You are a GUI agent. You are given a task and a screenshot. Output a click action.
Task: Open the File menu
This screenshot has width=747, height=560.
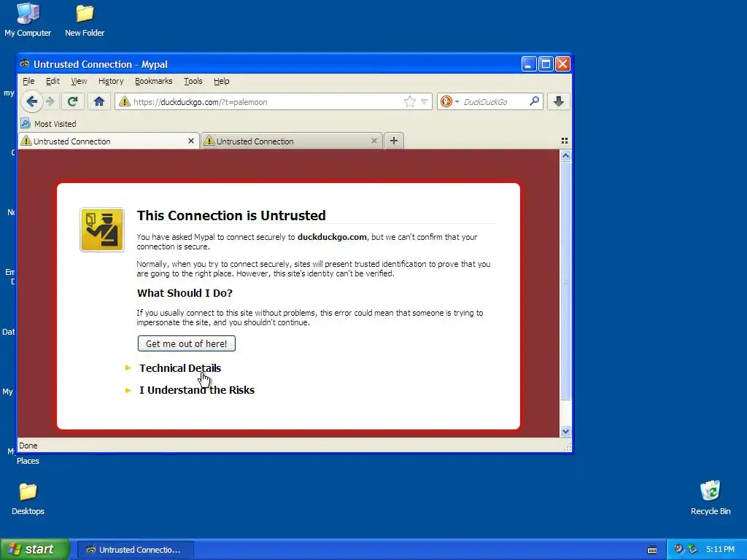click(28, 81)
